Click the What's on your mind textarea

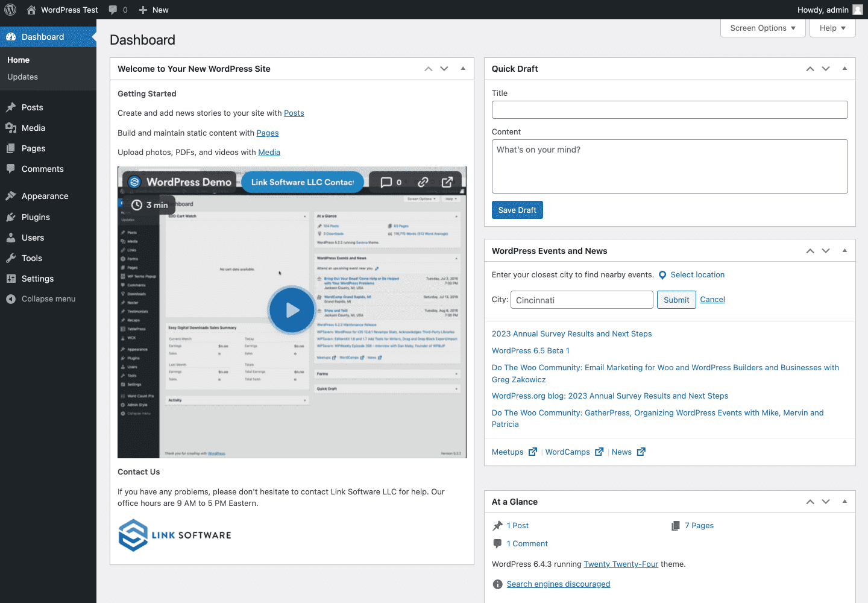click(670, 166)
